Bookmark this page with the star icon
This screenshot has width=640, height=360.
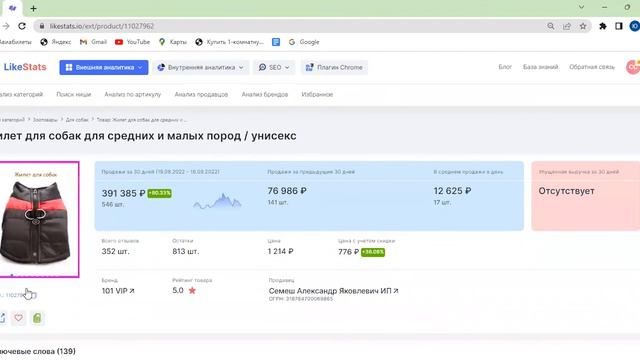(583, 26)
